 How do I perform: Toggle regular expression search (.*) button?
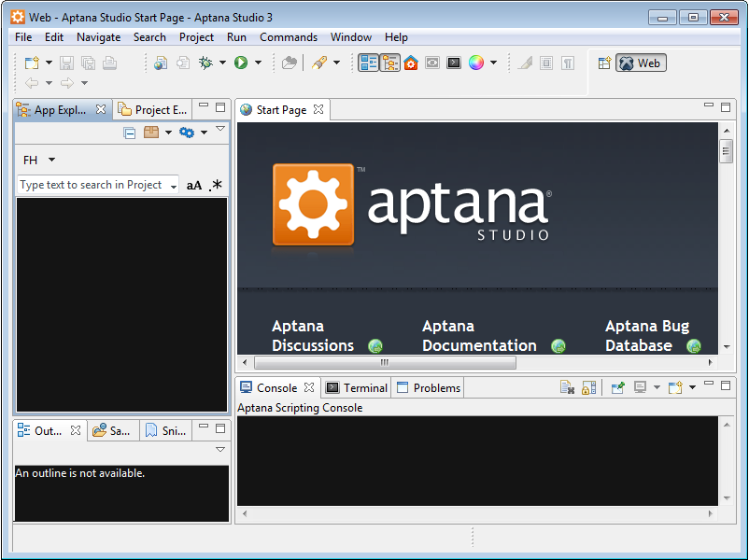tap(216, 186)
